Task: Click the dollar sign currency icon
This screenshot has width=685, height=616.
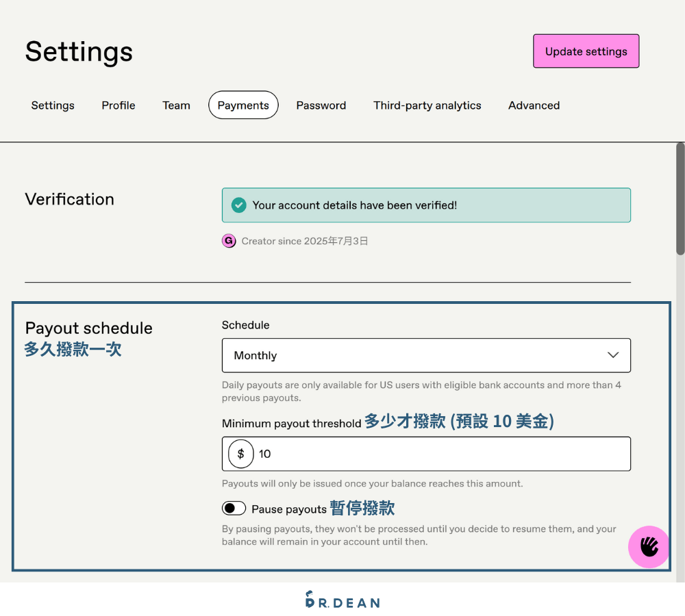Action: [240, 454]
